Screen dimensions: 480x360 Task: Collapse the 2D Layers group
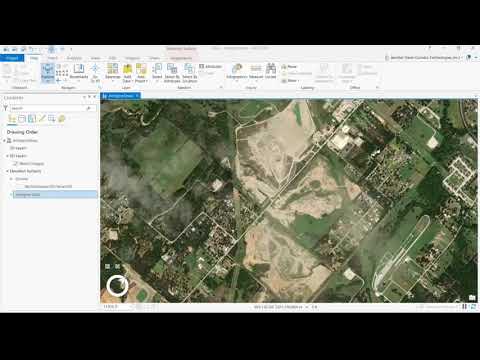point(7,156)
